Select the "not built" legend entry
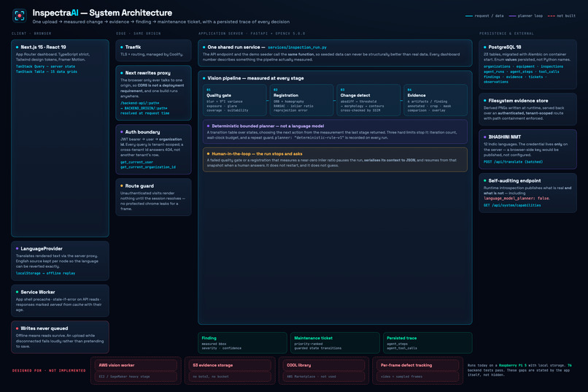 coord(562,16)
